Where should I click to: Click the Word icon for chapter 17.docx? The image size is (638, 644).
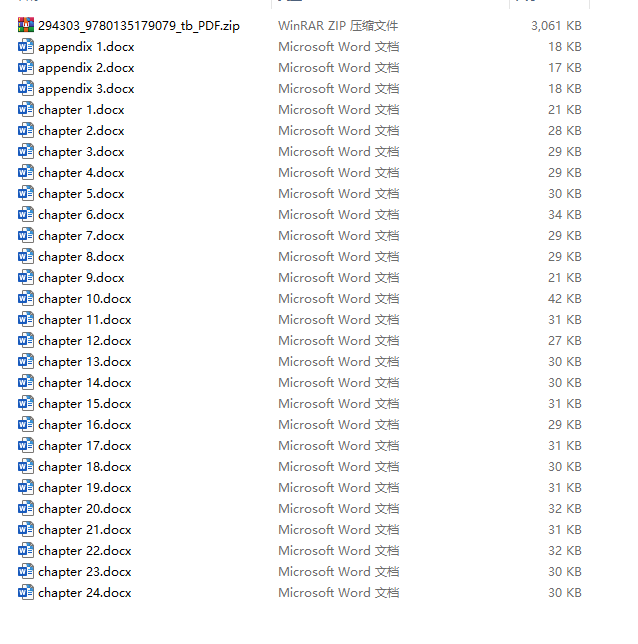pyautogui.click(x=26, y=445)
